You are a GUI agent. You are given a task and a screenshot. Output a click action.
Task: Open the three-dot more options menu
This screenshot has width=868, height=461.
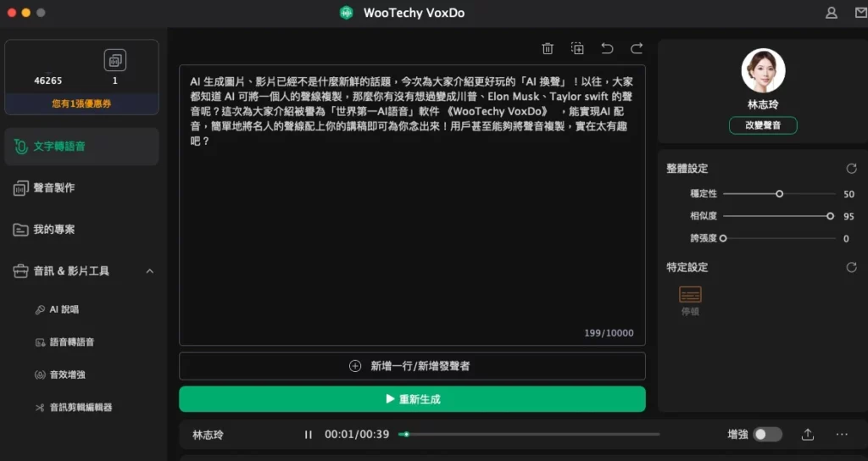tap(842, 434)
